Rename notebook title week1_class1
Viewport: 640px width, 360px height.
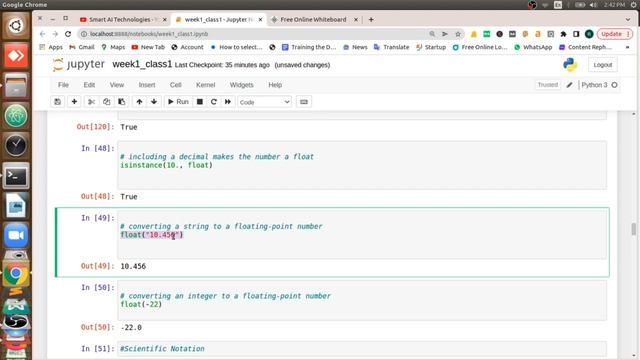[142, 64]
